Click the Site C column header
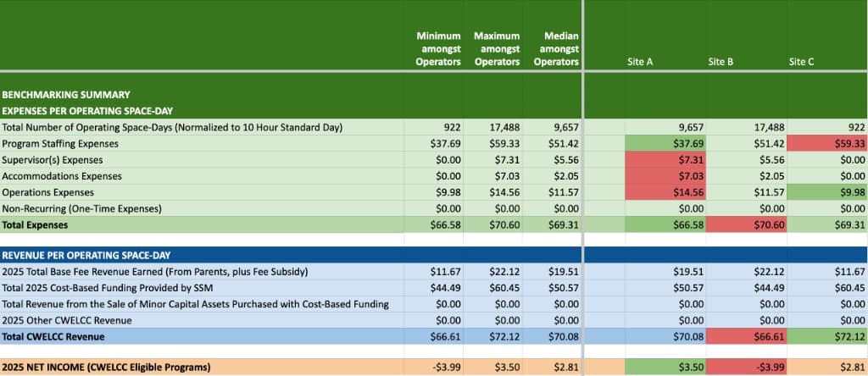Screen dimensions: 868x376 [x=801, y=62]
